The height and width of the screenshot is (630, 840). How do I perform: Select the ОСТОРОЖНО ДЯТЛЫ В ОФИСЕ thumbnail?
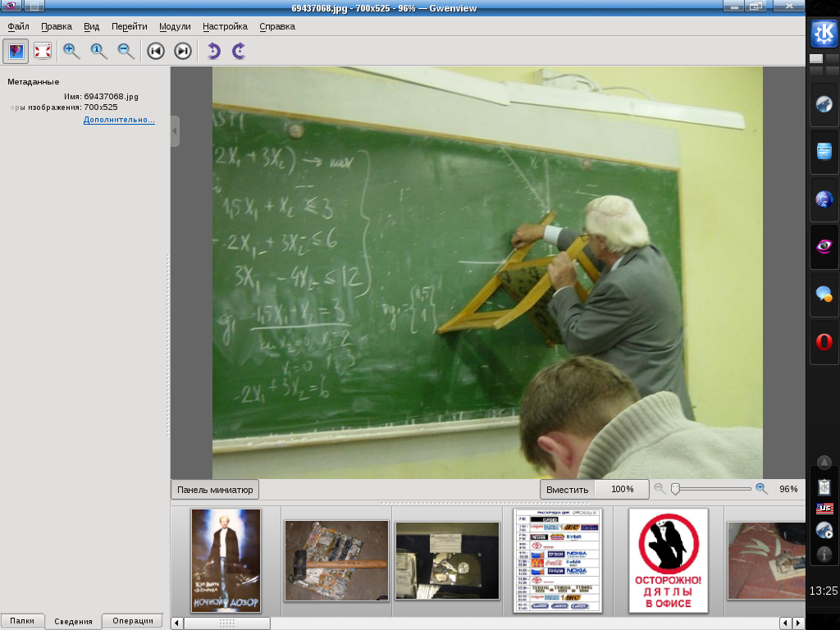pyautogui.click(x=668, y=560)
